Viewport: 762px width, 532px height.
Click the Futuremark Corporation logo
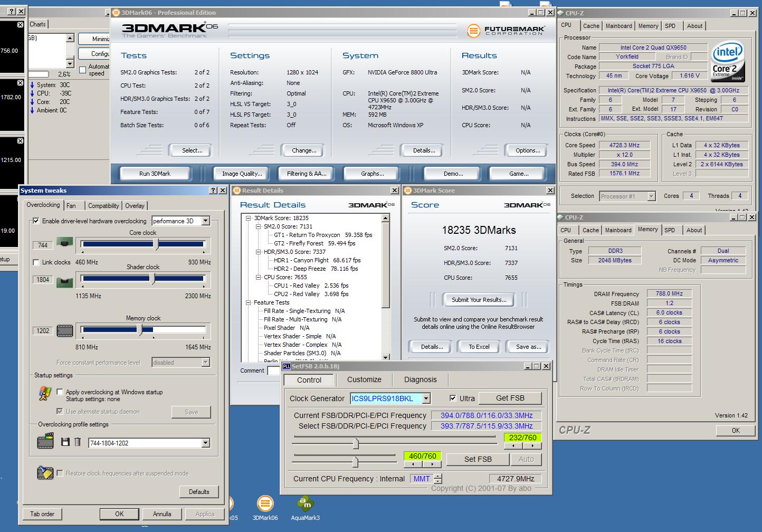(505, 31)
